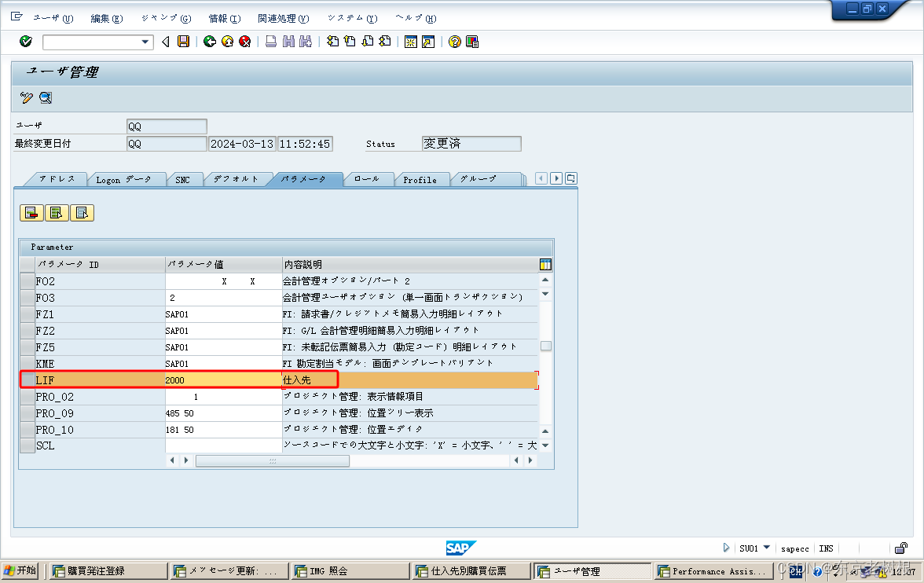Open the 仕入先別購買伝票 taskbar window
This screenshot has width=924, height=583.
[x=471, y=570]
